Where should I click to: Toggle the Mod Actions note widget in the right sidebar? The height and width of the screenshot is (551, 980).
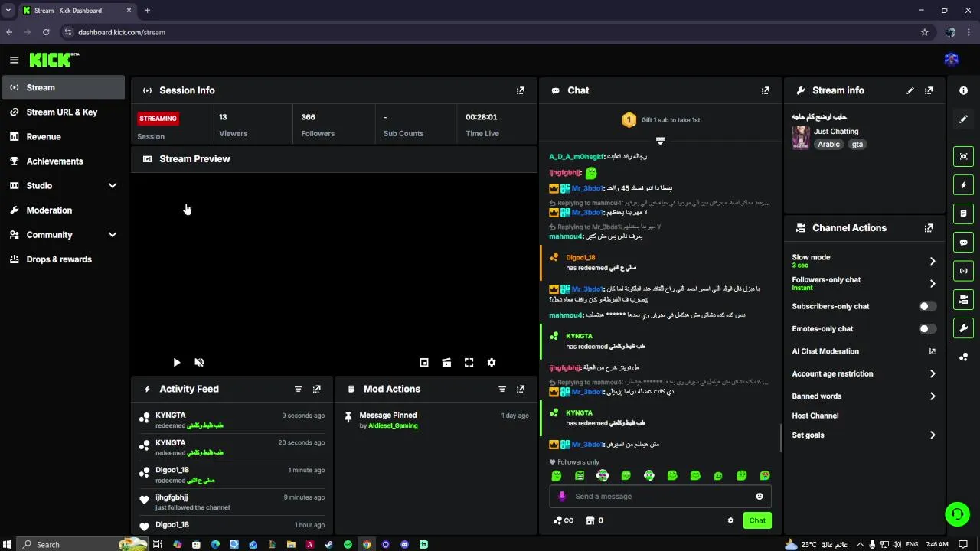[x=963, y=214]
